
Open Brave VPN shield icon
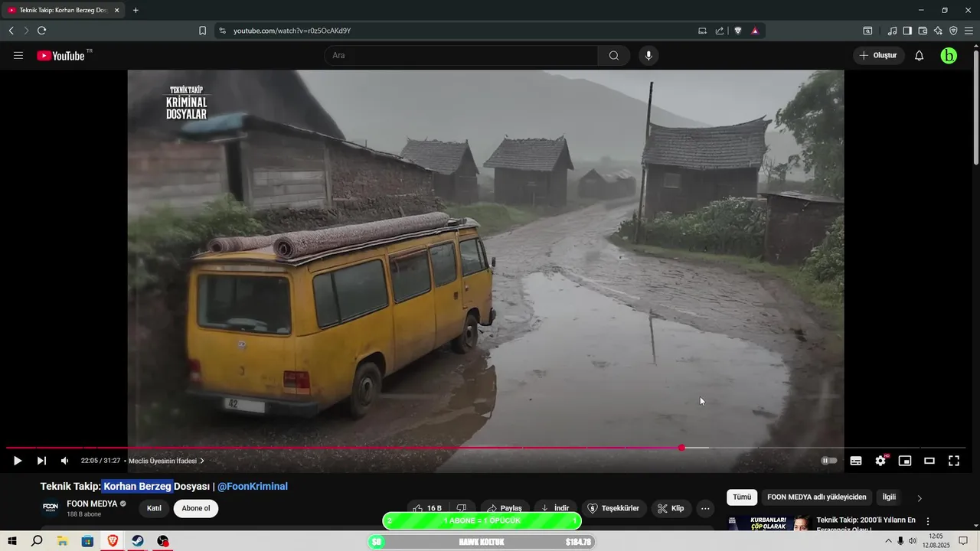pyautogui.click(x=953, y=31)
